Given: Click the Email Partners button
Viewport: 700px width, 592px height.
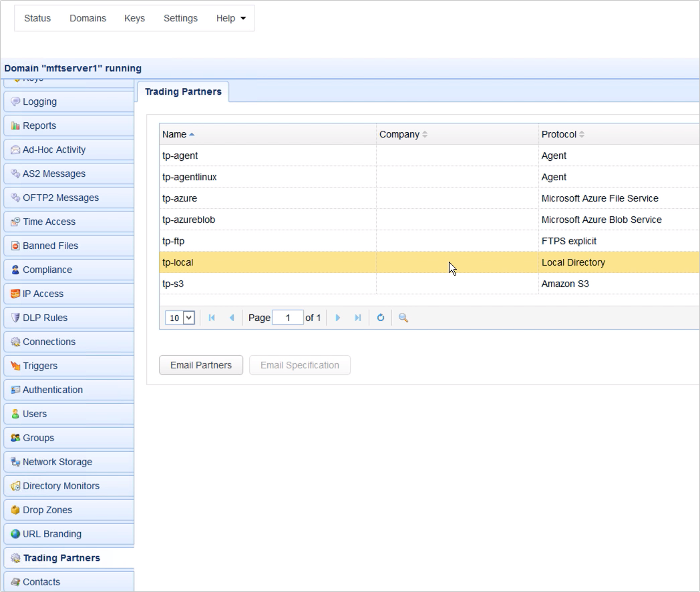Looking at the screenshot, I should (200, 365).
